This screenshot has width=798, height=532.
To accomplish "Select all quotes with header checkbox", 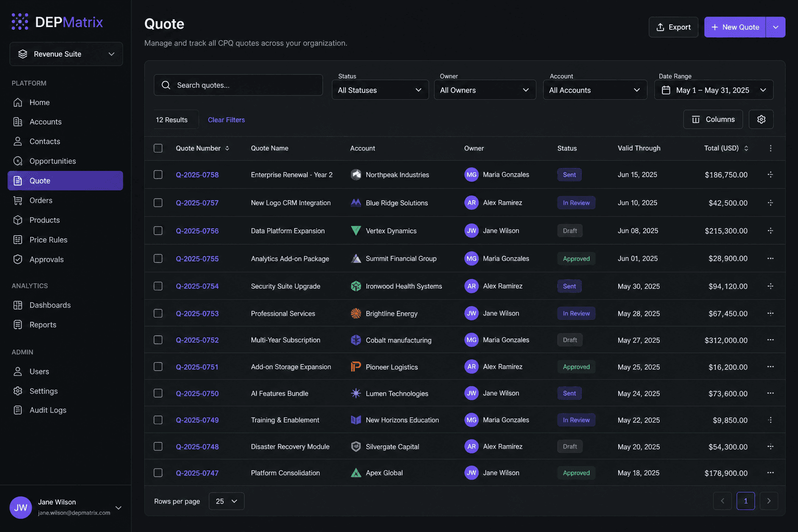I will pos(158,148).
